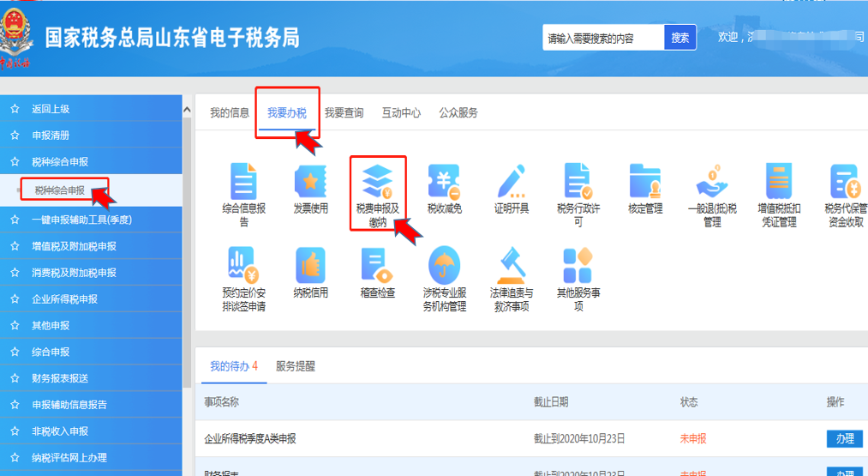Click the star icon beside 申报清册
Viewport: 868px width, 476px height.
(x=15, y=136)
